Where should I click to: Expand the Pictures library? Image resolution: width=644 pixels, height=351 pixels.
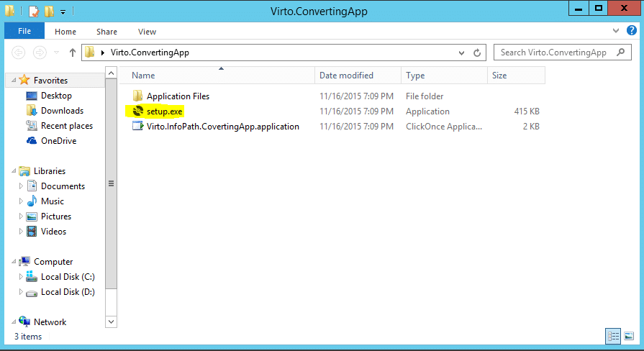21,216
